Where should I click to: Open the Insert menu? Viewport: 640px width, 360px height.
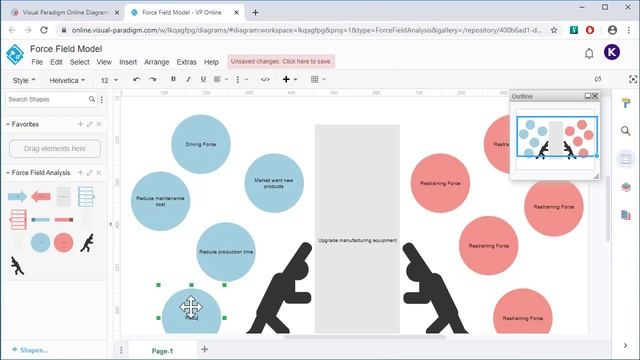(128, 62)
